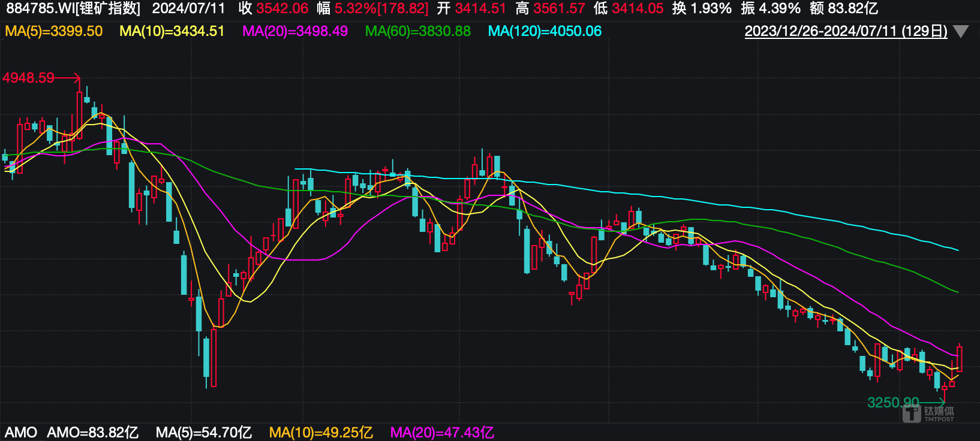Click the AMO=83.82亿 value

[93, 432]
